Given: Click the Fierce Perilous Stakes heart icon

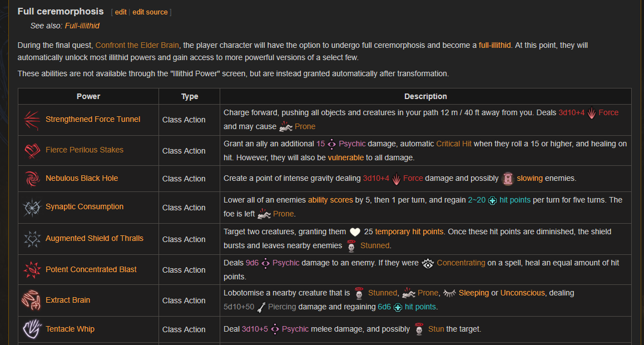Looking at the screenshot, I should [x=32, y=150].
